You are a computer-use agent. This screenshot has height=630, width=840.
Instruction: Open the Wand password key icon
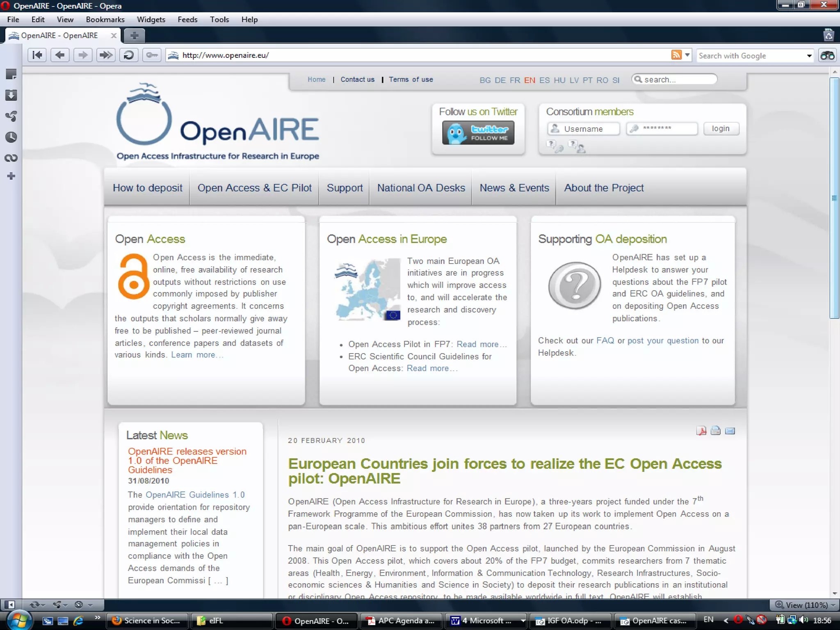(151, 55)
